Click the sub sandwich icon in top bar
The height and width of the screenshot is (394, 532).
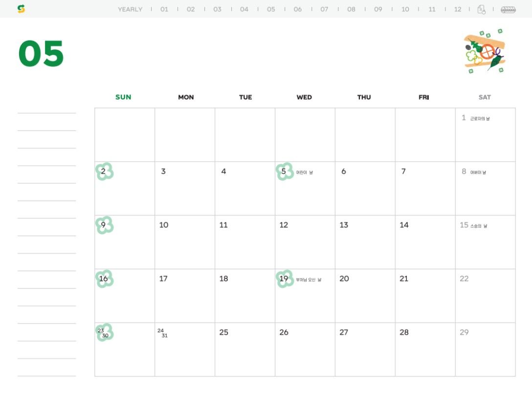tap(508, 9)
